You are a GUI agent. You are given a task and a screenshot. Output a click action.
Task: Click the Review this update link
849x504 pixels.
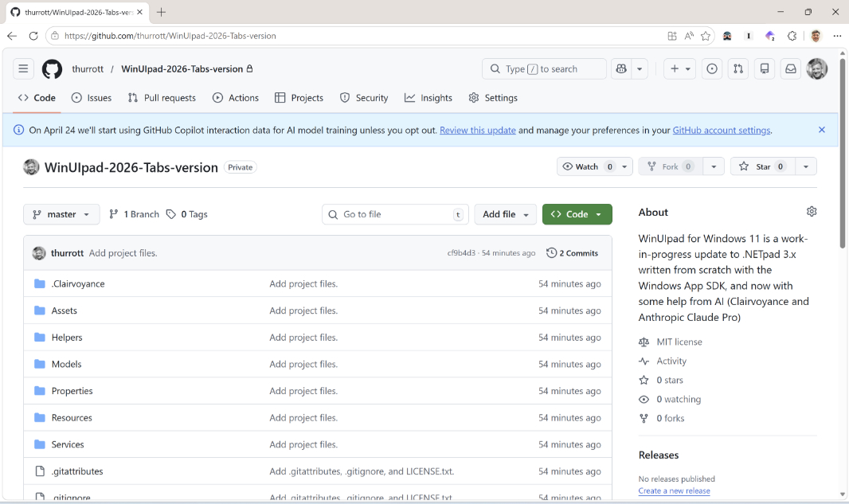pos(477,130)
